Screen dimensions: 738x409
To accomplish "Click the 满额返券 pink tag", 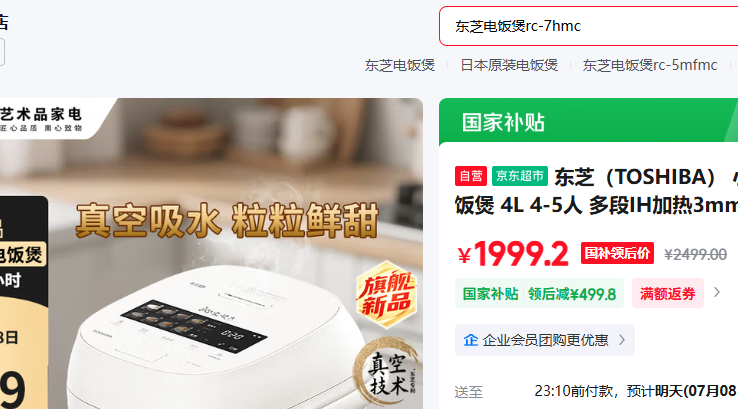I will [x=667, y=293].
